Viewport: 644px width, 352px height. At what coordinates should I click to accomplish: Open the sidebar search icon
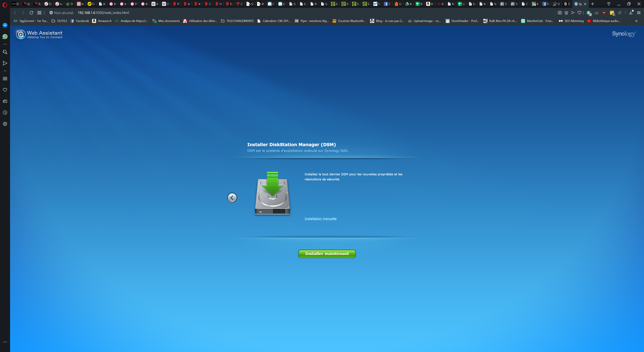pos(5,52)
